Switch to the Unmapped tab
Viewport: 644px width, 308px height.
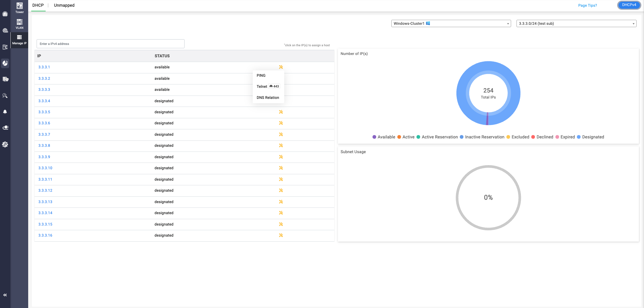coord(64,5)
